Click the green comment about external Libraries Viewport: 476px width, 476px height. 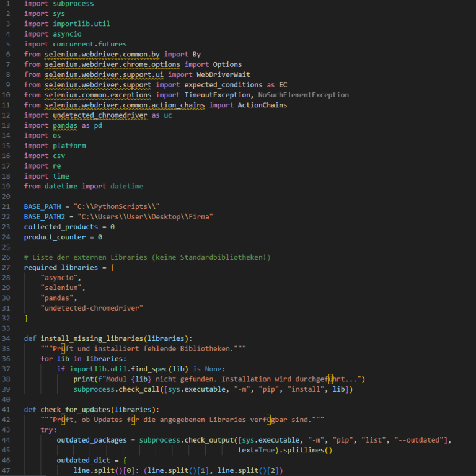(x=147, y=257)
